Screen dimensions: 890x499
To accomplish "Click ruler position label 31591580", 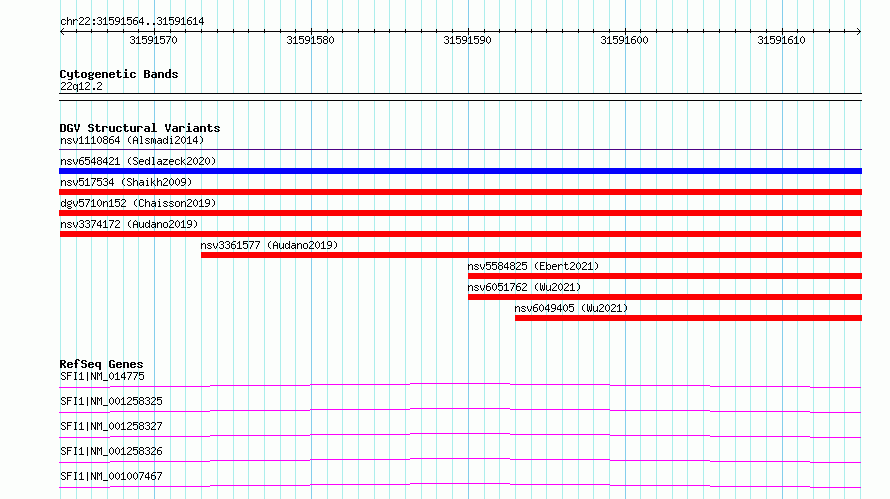I will 310,40.
